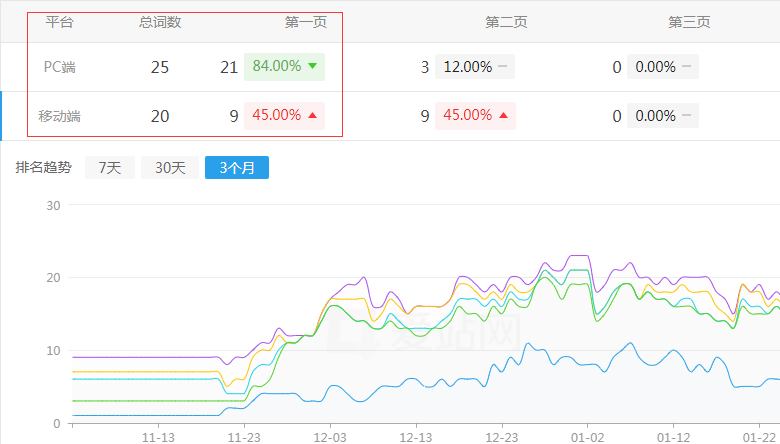Select the PC端 platform row
Viewport: 780px width, 444px height.
click(x=60, y=68)
